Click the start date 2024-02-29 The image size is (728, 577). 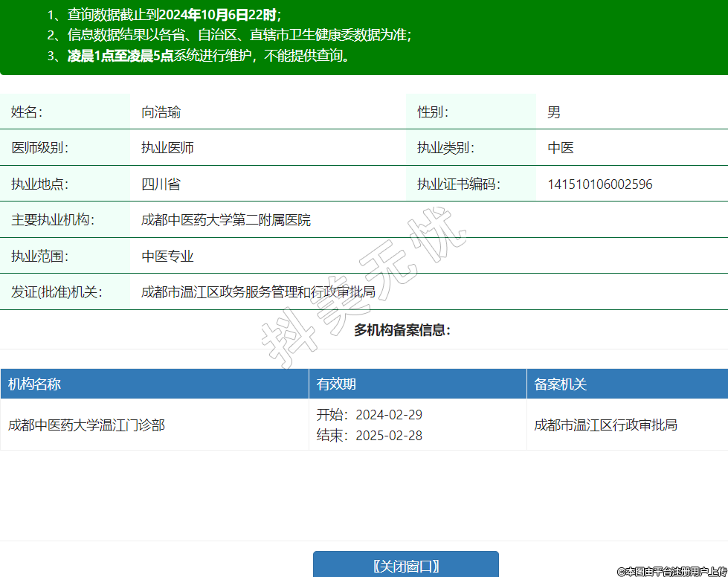389,415
